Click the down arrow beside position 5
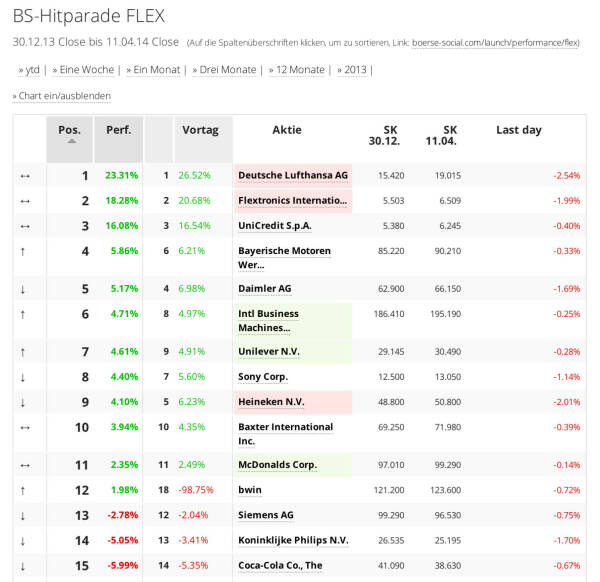Viewport: 600px width, 582px height. click(x=23, y=289)
